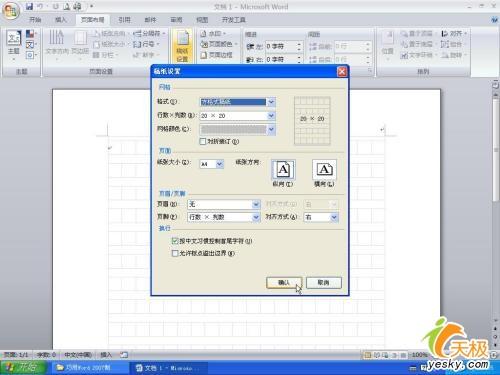Click the language indicator in status bar
This screenshot has height=375, width=500.
[x=78, y=355]
